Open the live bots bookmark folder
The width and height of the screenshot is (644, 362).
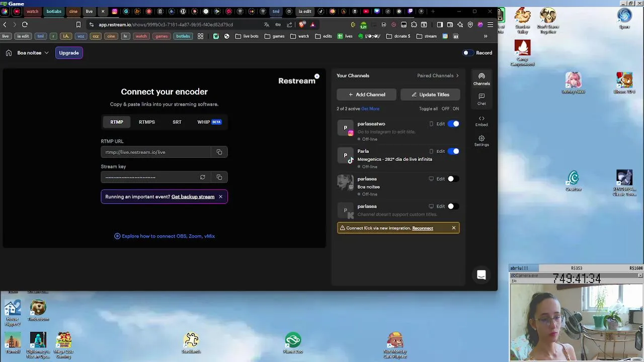click(247, 36)
